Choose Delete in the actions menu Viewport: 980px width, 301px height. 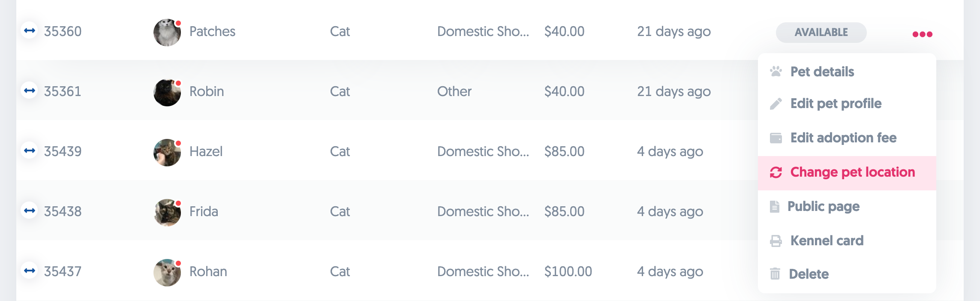[809, 274]
